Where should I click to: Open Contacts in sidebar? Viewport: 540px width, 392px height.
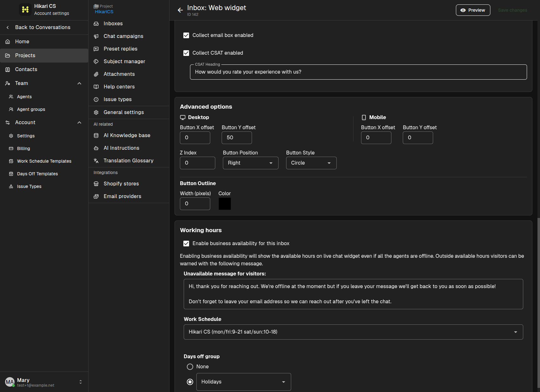44,69
